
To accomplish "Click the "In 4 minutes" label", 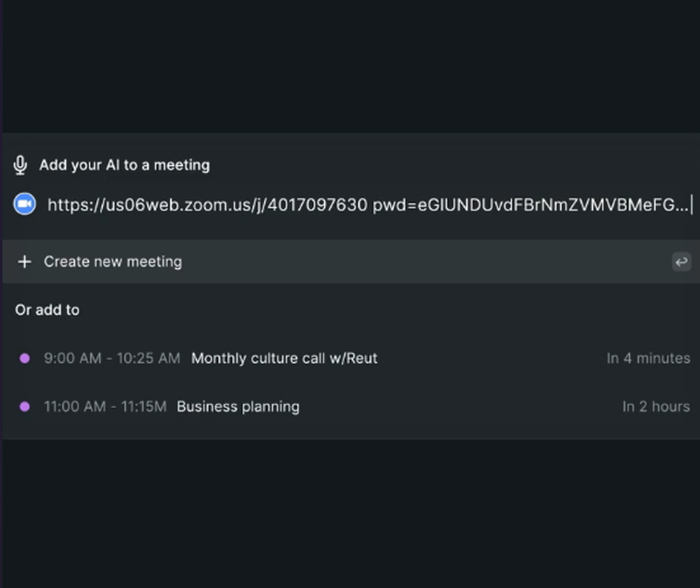I will tap(648, 358).
